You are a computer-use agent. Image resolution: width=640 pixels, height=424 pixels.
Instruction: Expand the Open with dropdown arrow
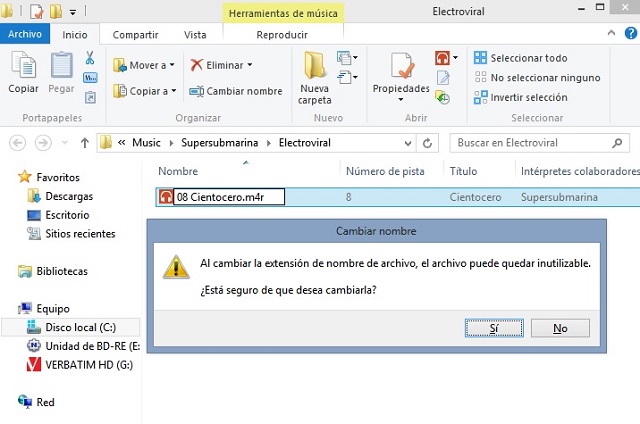tap(455, 58)
